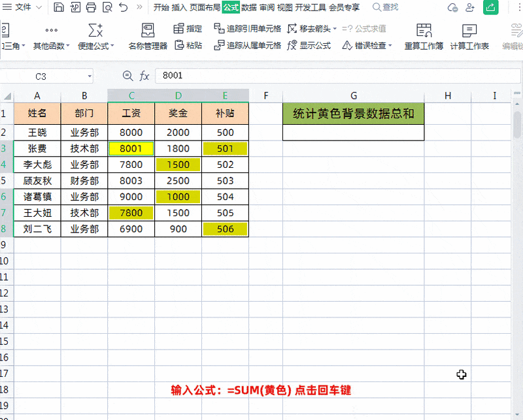Click the fx insert function icon

pyautogui.click(x=144, y=76)
